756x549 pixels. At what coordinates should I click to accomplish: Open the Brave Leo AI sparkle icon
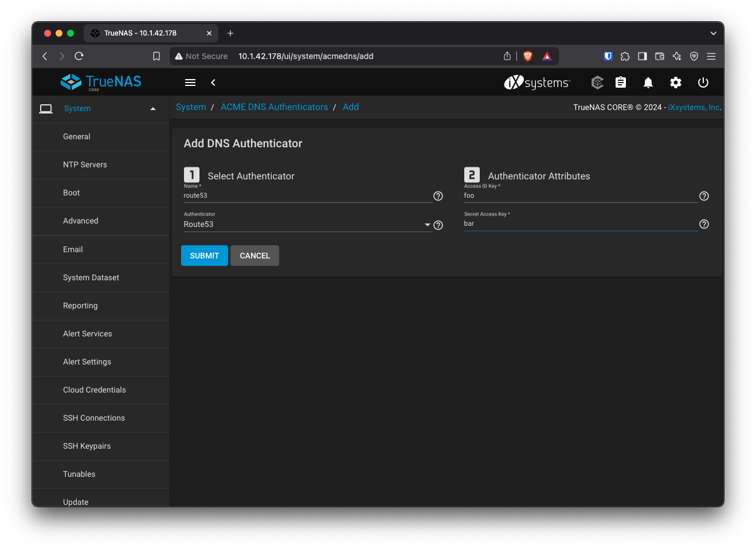677,56
